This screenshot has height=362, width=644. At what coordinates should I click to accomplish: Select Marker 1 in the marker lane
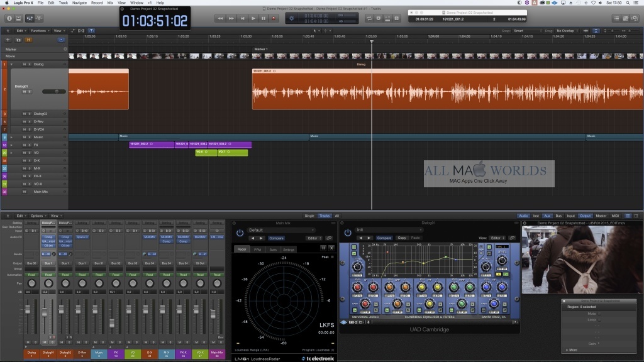coord(261,49)
